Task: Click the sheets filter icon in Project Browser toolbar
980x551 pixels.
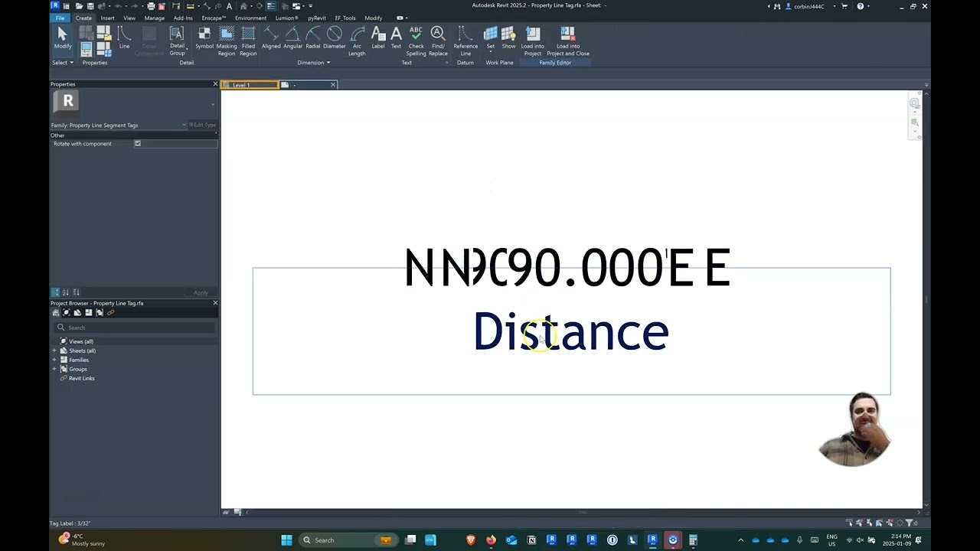Action: tap(77, 312)
